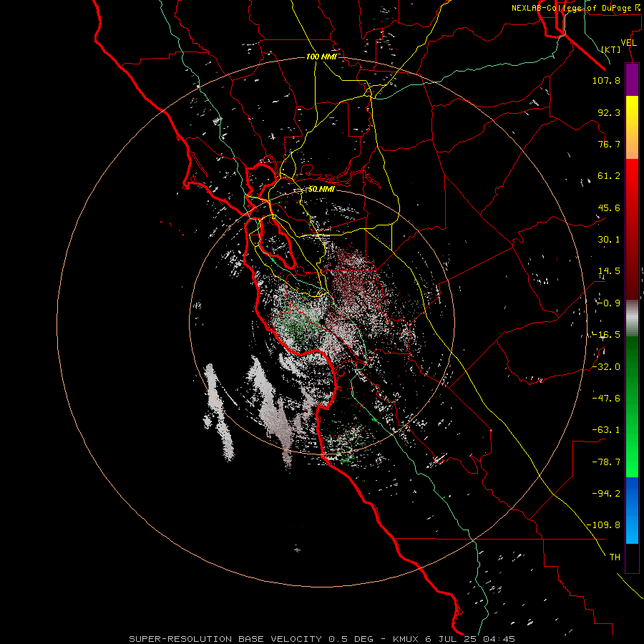Click the -94.2 velocity scale value
644x644 pixels.
(606, 494)
